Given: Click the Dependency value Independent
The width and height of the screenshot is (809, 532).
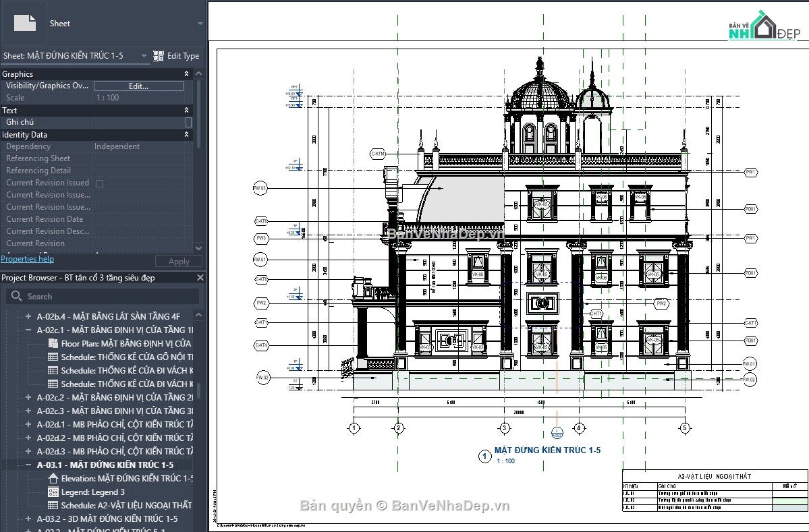Looking at the screenshot, I should tap(117, 146).
